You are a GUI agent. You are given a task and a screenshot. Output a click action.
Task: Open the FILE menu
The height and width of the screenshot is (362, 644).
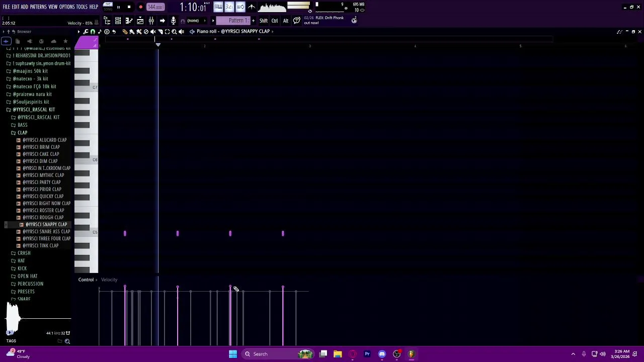[6, 7]
